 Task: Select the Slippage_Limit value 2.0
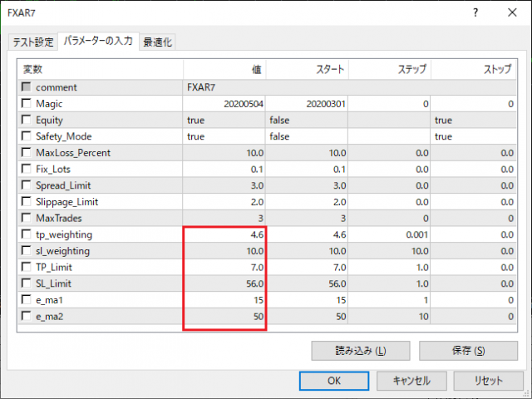224,201
